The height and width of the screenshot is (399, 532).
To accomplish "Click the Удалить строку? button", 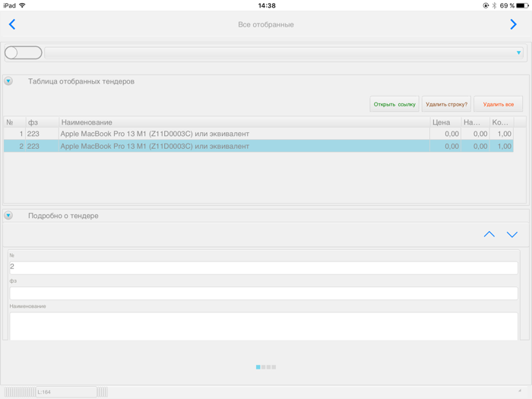I will pos(446,104).
